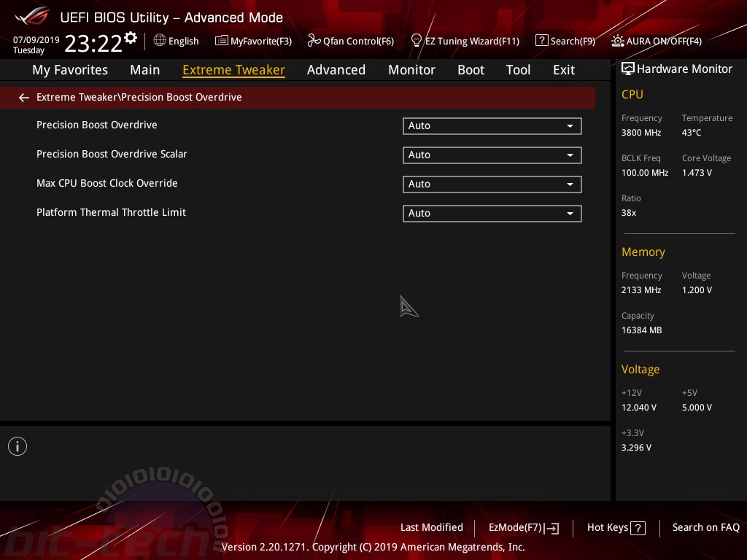747x560 pixels.
Task: Click Memory frequency 2133 MHz value
Action: pyautogui.click(x=641, y=290)
